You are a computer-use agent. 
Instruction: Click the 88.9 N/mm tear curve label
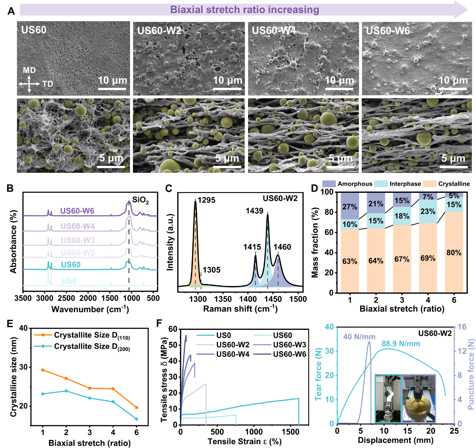coord(401,344)
